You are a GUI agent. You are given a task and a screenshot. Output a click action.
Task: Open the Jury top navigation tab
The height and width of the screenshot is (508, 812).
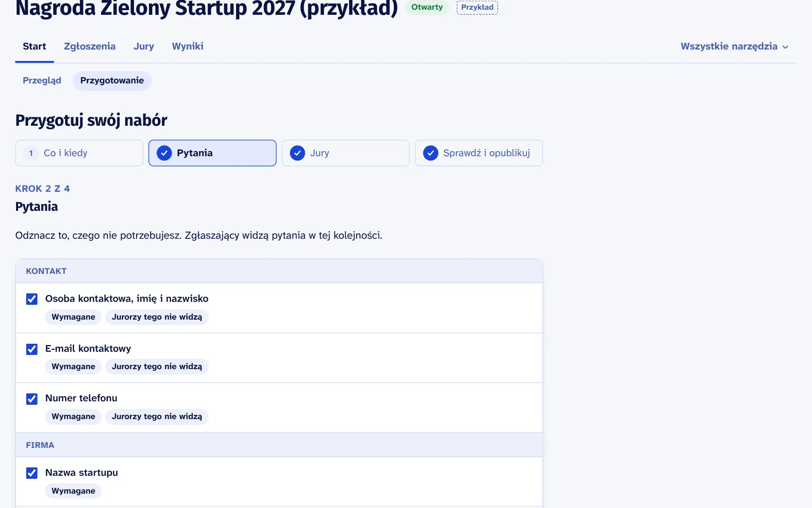pyautogui.click(x=144, y=46)
